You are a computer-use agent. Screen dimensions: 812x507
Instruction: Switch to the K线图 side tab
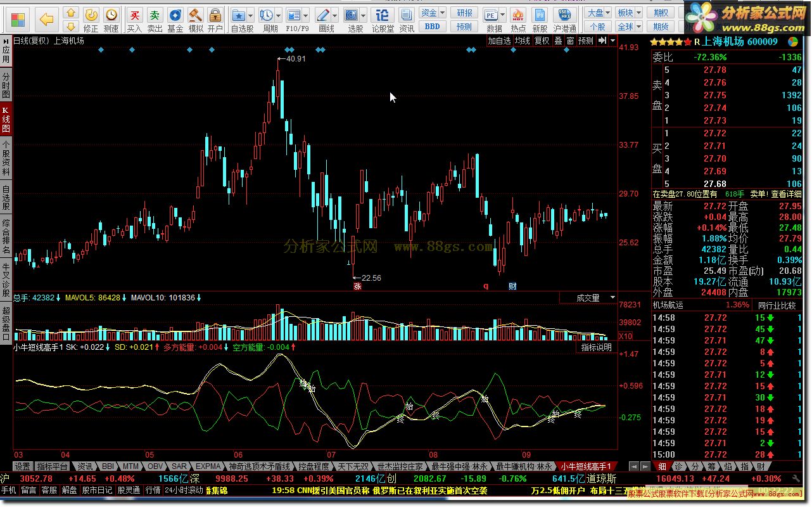coord(6,119)
